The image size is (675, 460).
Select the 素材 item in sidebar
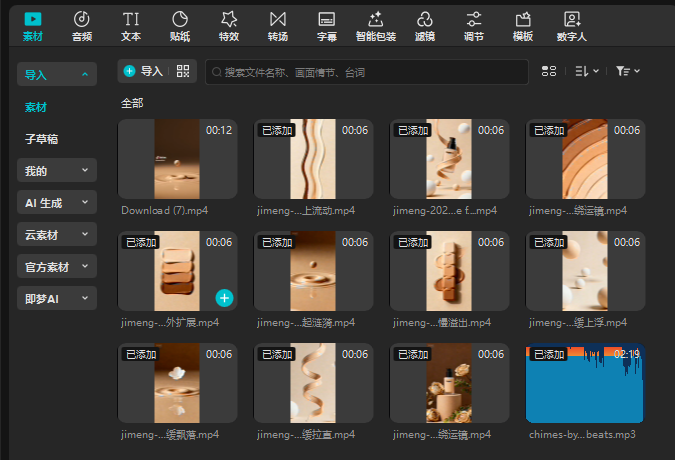37,107
